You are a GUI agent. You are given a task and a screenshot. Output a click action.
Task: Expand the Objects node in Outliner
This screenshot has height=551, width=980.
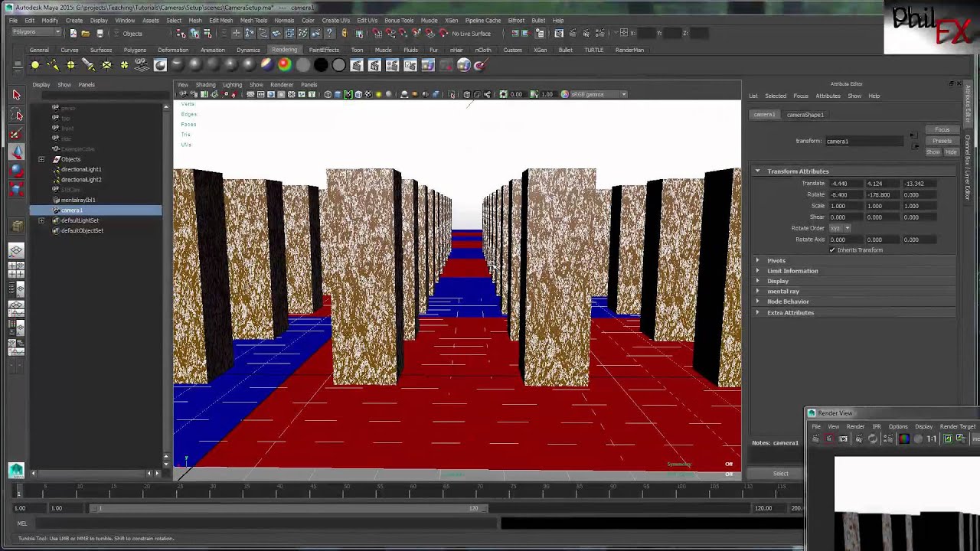[41, 159]
